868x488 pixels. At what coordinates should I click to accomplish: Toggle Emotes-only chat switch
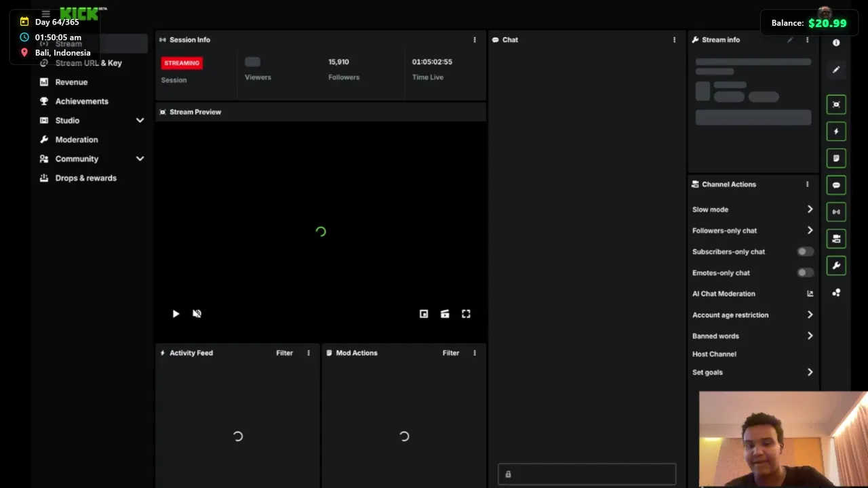click(805, 272)
